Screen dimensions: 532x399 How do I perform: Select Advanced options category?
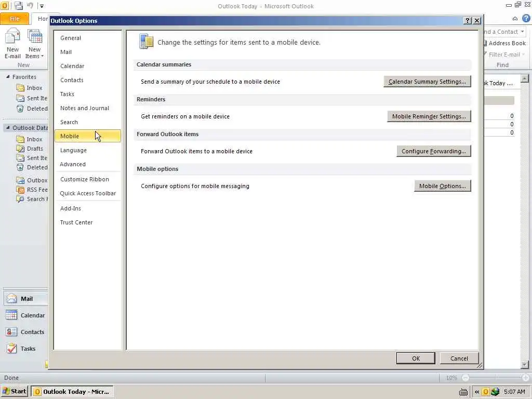click(x=87, y=164)
